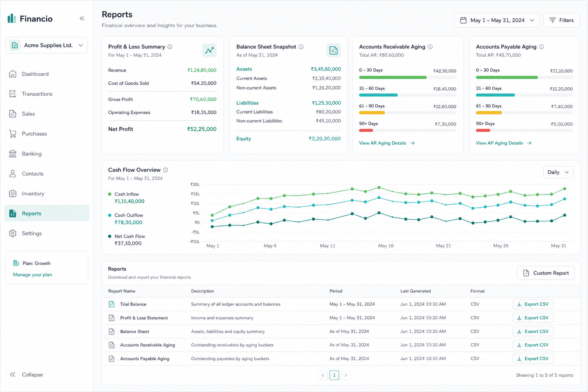Image resolution: width=588 pixels, height=392 pixels.
Task: Click the AR 0 – 30 Days green bar
Action: coord(393,77)
